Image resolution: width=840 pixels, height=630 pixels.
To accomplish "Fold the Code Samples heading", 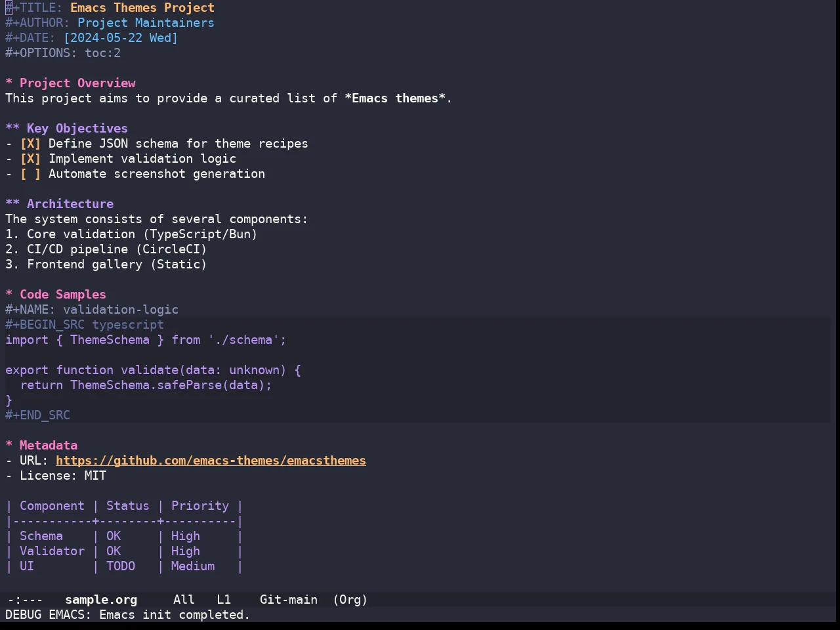I will [9, 295].
